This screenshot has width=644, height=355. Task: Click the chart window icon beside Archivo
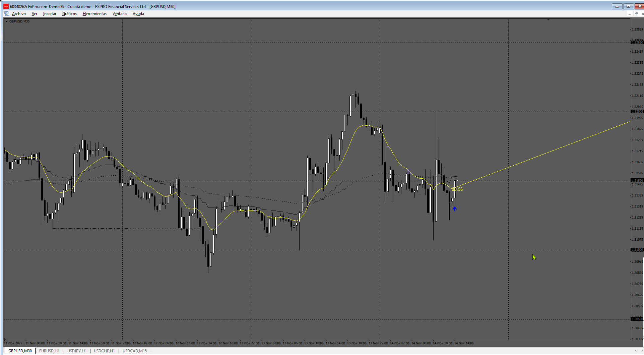(7, 14)
